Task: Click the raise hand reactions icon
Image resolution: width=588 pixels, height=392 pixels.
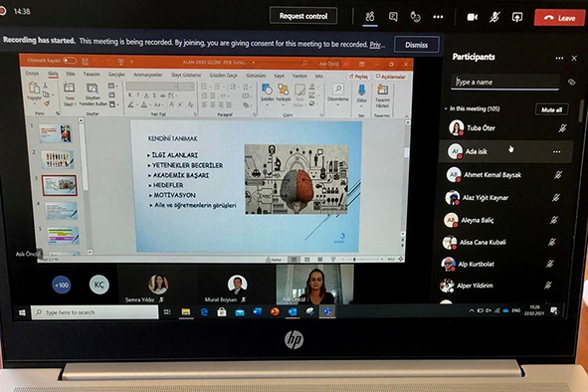Action: point(415,17)
